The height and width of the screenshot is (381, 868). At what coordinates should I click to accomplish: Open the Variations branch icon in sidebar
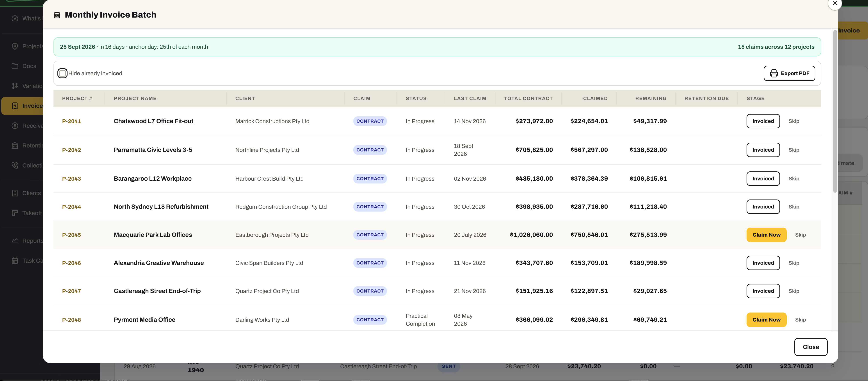15,86
